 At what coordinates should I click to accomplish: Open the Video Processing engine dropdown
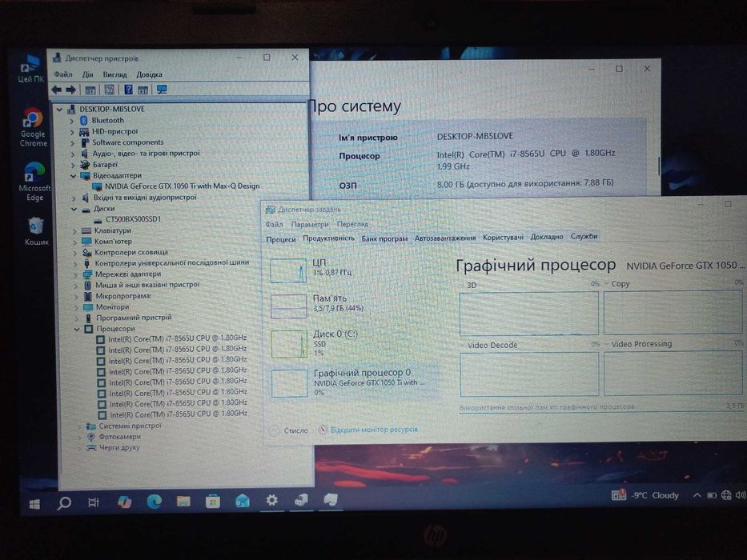coord(607,344)
